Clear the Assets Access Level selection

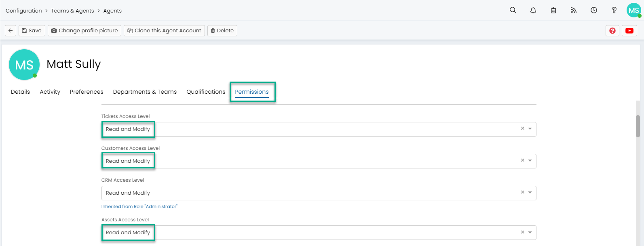[522, 232]
